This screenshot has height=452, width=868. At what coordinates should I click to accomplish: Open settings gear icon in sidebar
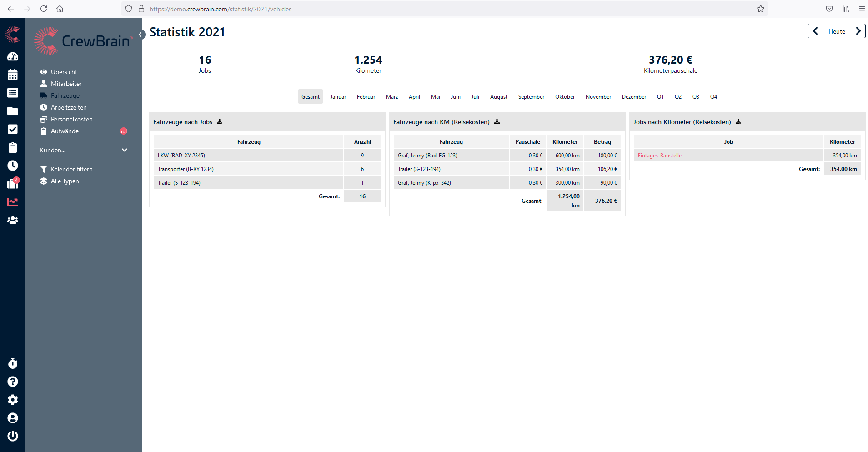13,400
